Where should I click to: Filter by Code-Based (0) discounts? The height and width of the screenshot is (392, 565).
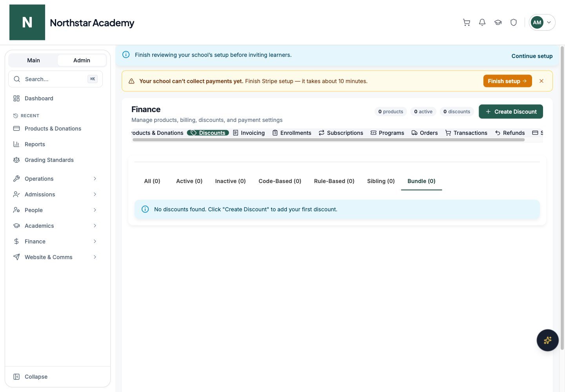[280, 181]
